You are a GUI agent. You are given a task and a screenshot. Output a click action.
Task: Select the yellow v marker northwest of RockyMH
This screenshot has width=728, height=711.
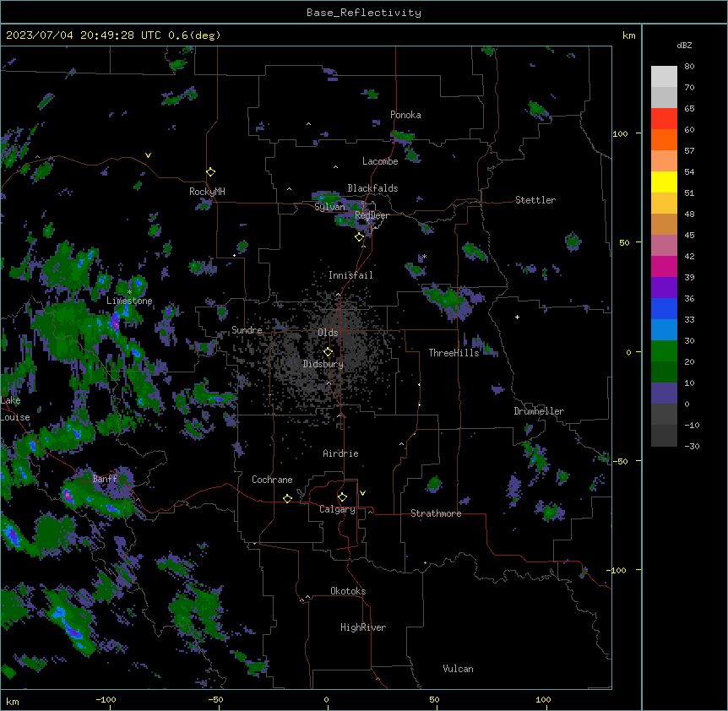pos(148,155)
